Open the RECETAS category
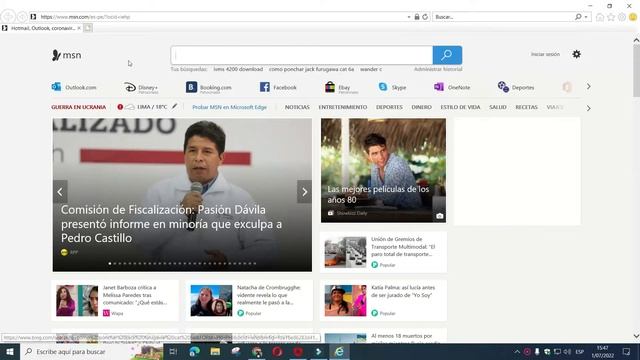Image resolution: width=640 pixels, height=360 pixels. tap(527, 107)
